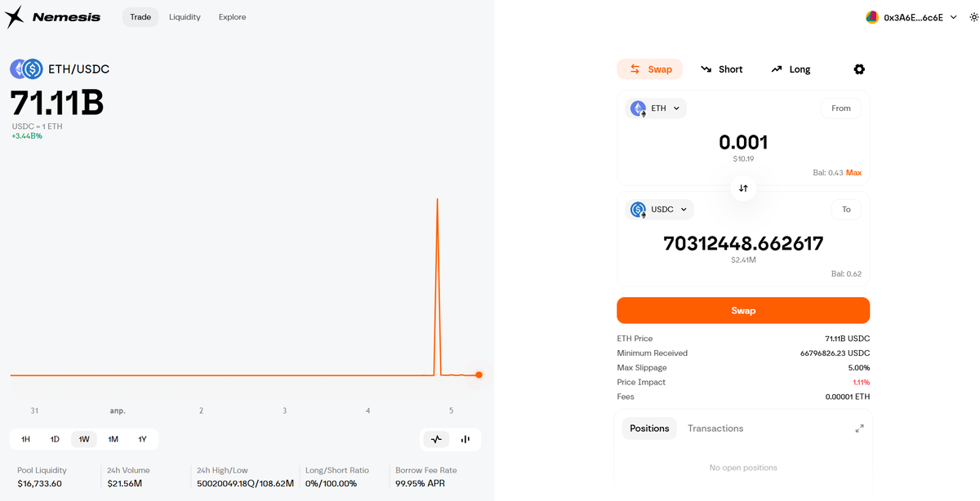
Task: Open the Trade nav tab
Action: (x=140, y=17)
